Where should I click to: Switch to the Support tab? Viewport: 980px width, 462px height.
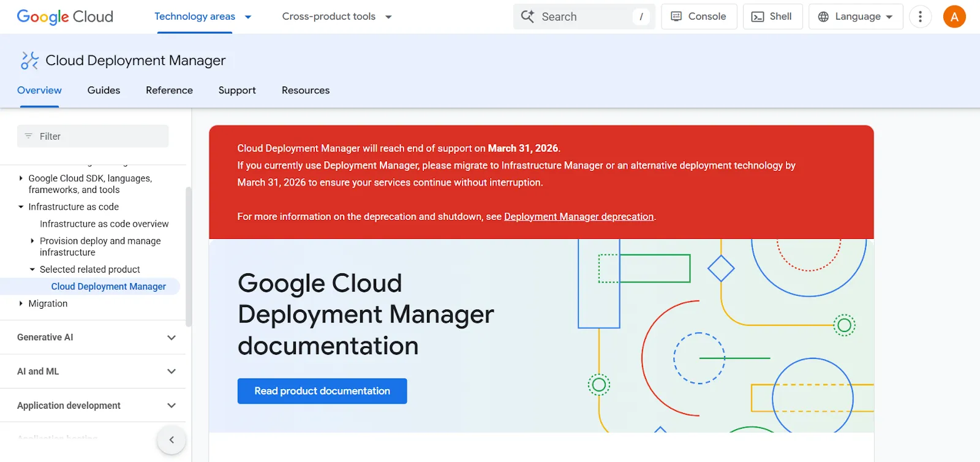(x=237, y=90)
